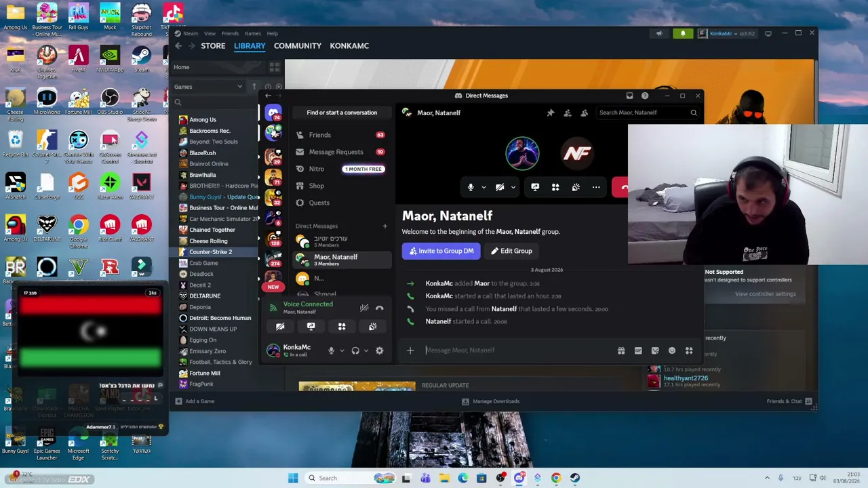Open the View menu in Steam
The height and width of the screenshot is (488, 868).
click(x=210, y=33)
